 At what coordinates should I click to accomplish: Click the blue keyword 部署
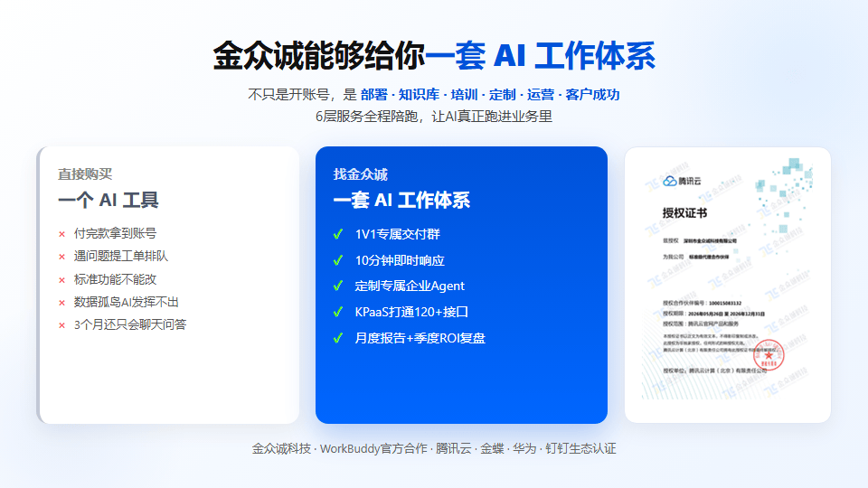click(374, 95)
